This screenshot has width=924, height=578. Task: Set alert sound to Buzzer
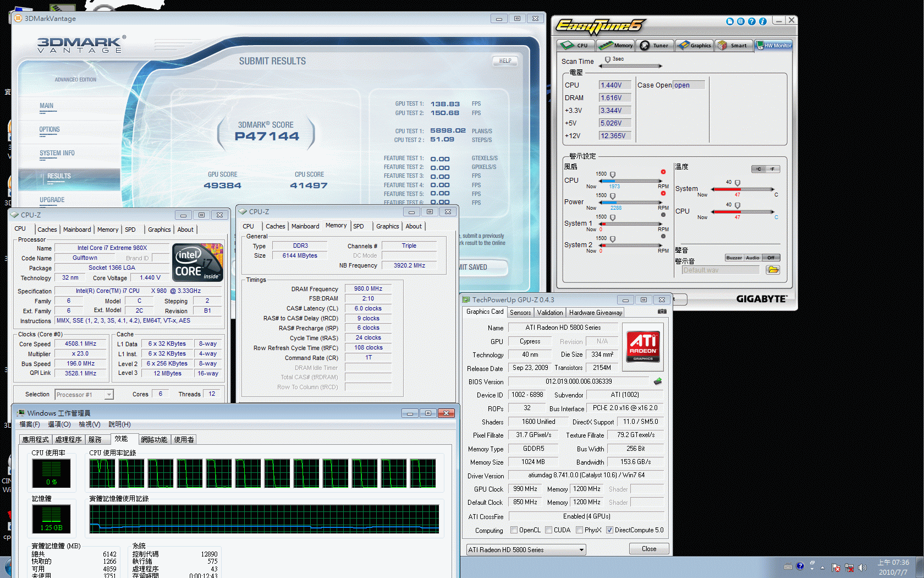734,258
